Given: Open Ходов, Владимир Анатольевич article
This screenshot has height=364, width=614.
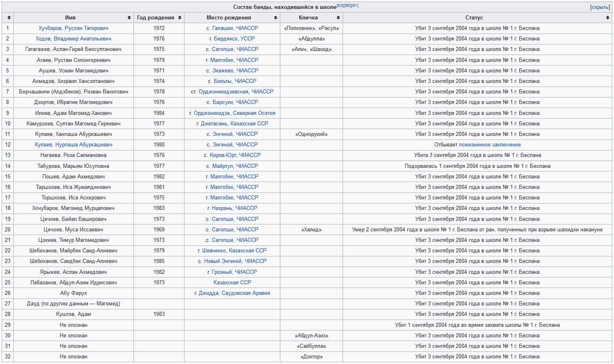Looking at the screenshot, I should [x=73, y=39].
